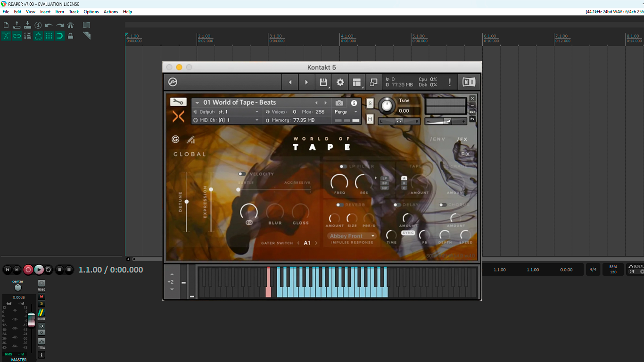Click instrument info 'i' icon
Viewport: 644px width, 362px height.
354,103
